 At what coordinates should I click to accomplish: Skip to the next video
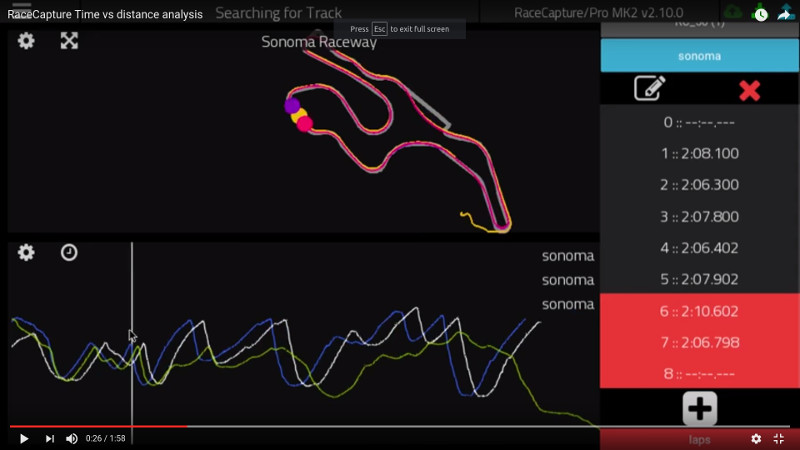(49, 438)
